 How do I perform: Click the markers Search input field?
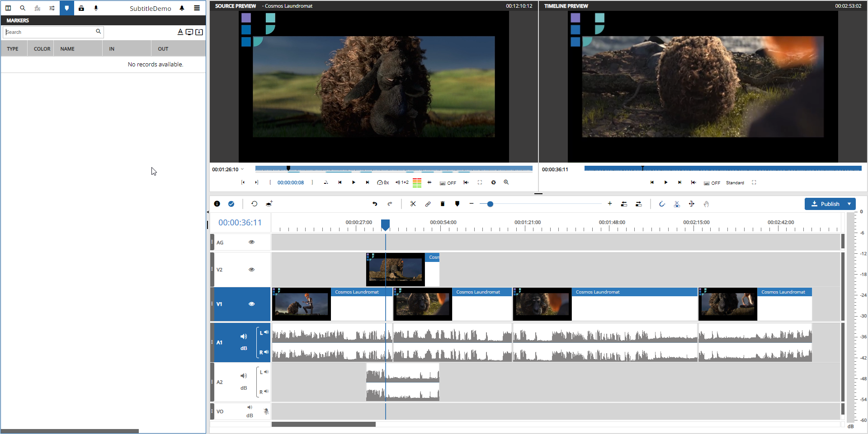[x=50, y=32]
